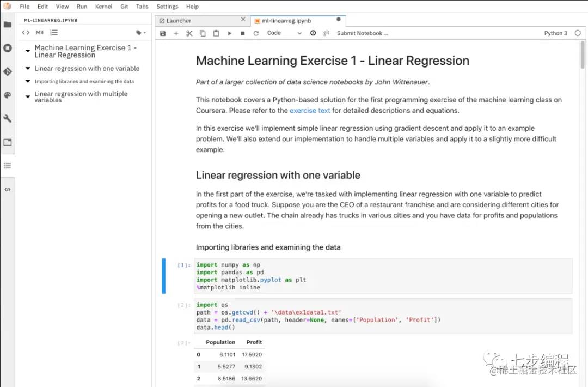Click inside code cell 1 with numpy imports
Image resolution: width=588 pixels, height=387 pixels.
(383, 276)
